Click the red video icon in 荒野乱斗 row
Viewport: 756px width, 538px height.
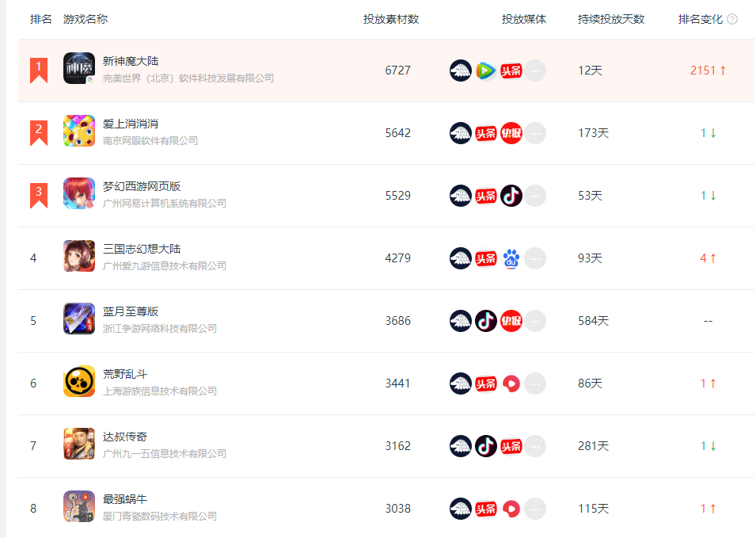(511, 383)
